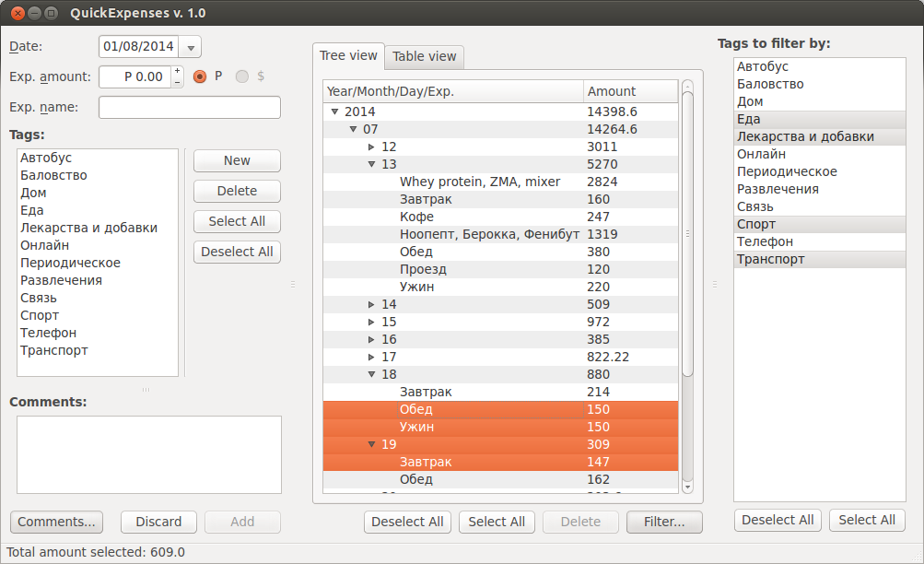The height and width of the screenshot is (564, 924).
Task: Expand day 16 in tree
Action: 371,339
